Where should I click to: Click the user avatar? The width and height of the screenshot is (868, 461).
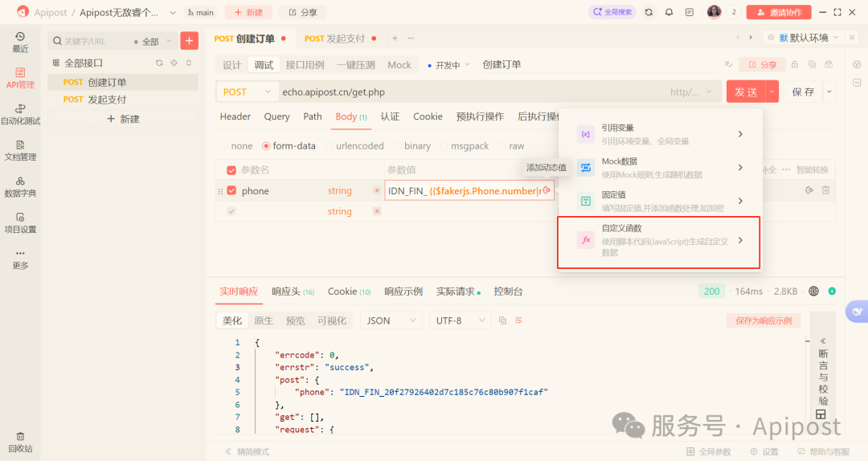pyautogui.click(x=714, y=12)
